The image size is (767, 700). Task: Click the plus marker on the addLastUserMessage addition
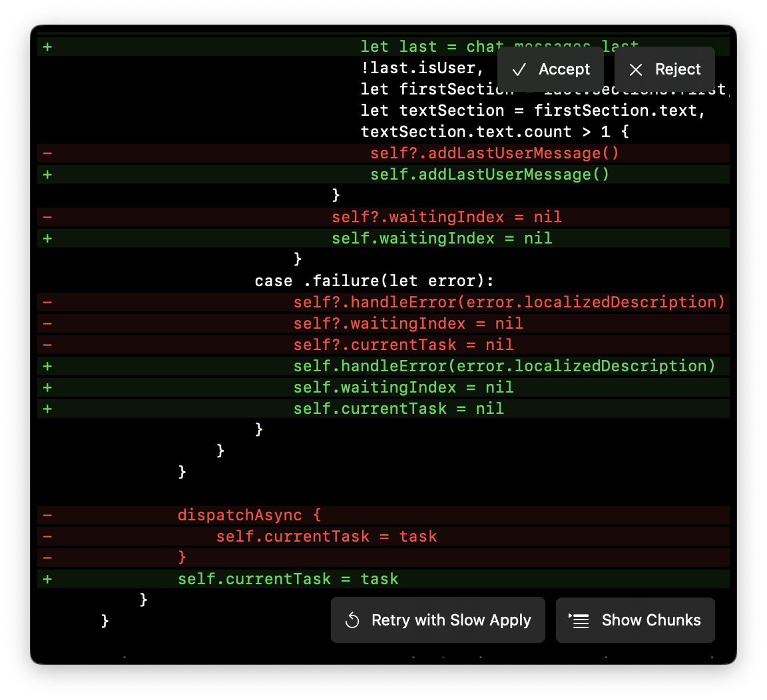click(47, 174)
